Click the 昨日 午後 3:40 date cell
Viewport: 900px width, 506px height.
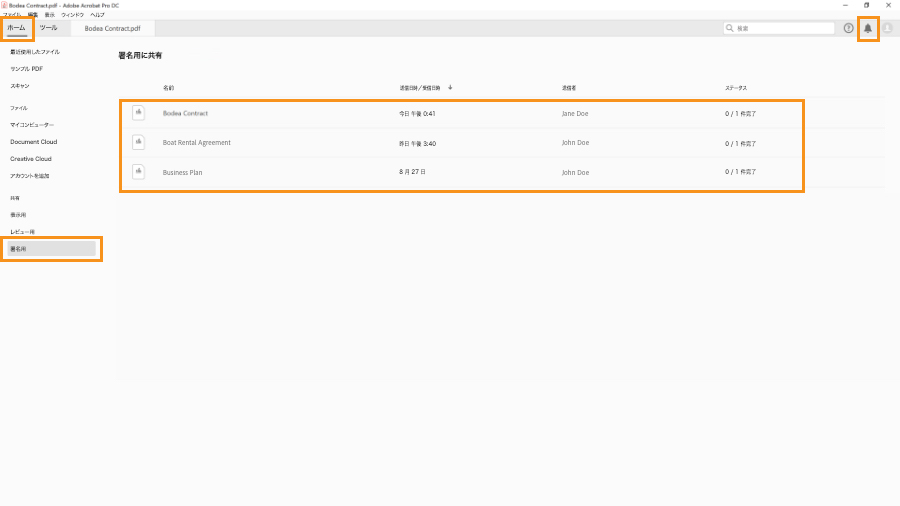[417, 143]
